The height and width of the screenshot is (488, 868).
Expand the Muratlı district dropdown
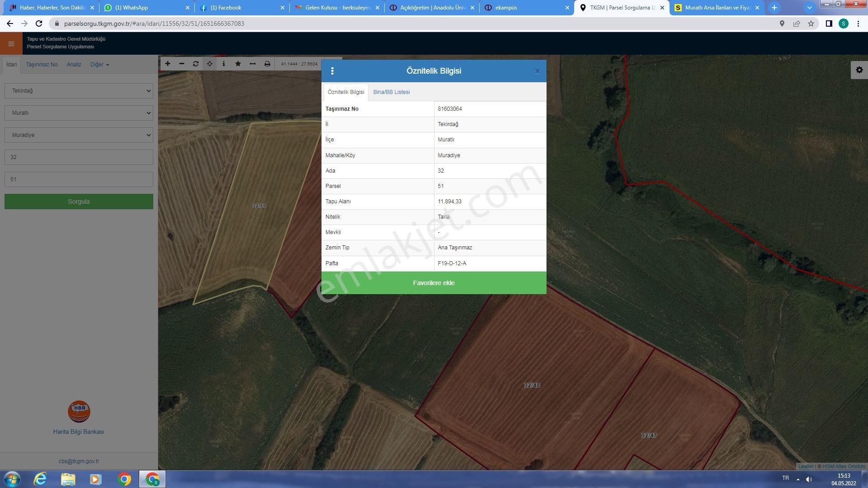(x=79, y=113)
